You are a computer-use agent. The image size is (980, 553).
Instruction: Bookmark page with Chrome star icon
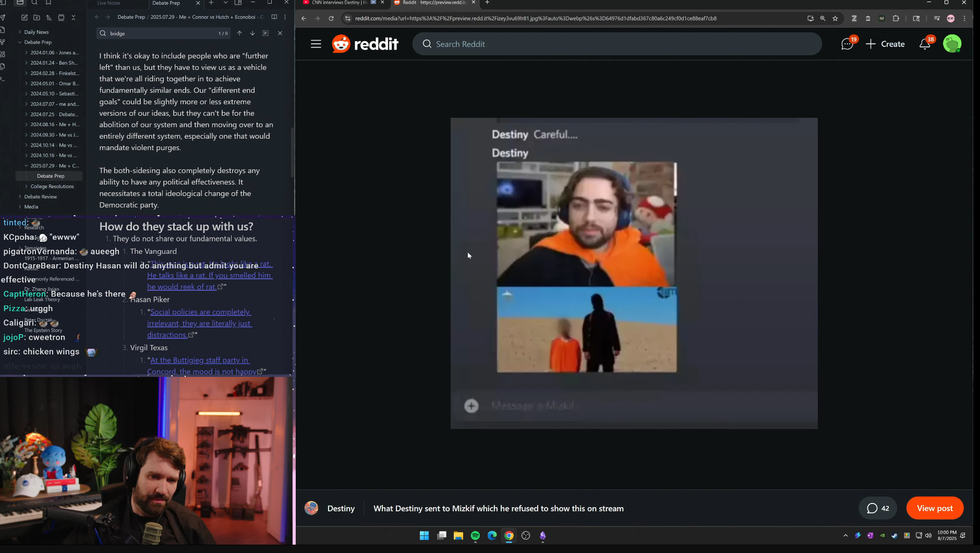tap(835, 18)
